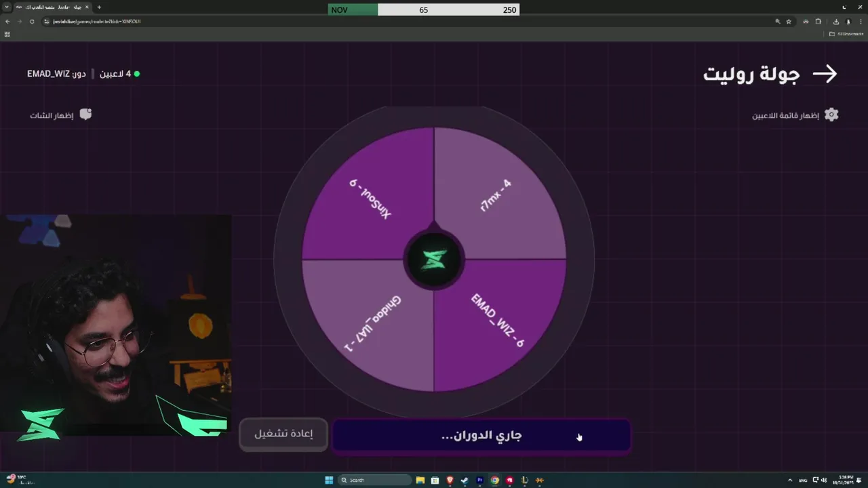This screenshot has height=488, width=868.
Task: Click the taskbar Search box
Action: click(x=375, y=480)
